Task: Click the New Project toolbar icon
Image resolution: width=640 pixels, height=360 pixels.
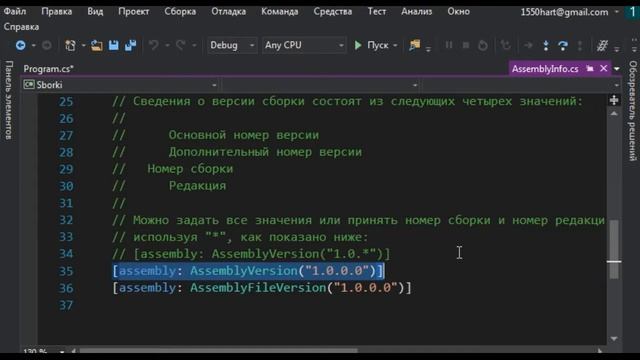Action: pyautogui.click(x=70, y=45)
